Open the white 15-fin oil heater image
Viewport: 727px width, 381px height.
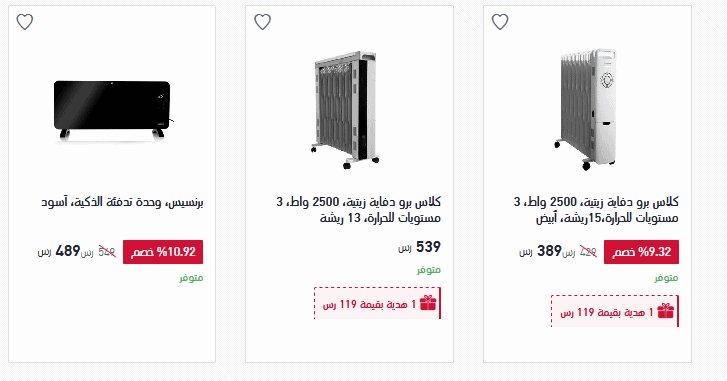click(587, 109)
